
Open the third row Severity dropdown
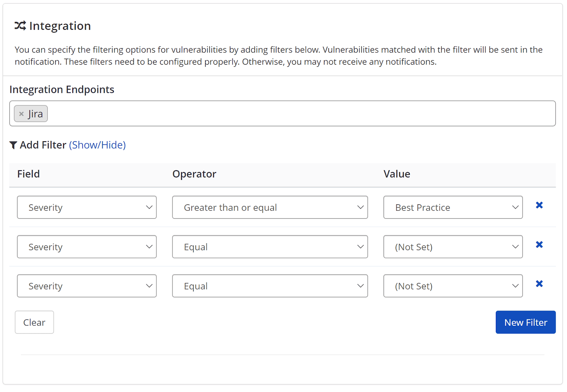[86, 286]
